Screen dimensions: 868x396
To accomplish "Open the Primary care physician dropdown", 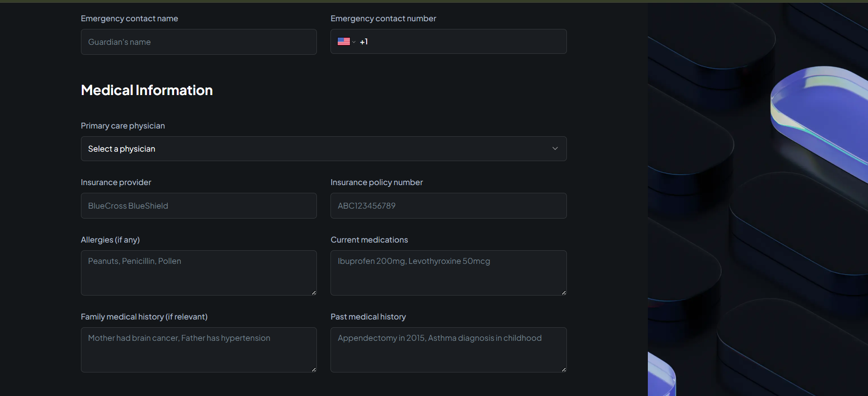I will (324, 149).
